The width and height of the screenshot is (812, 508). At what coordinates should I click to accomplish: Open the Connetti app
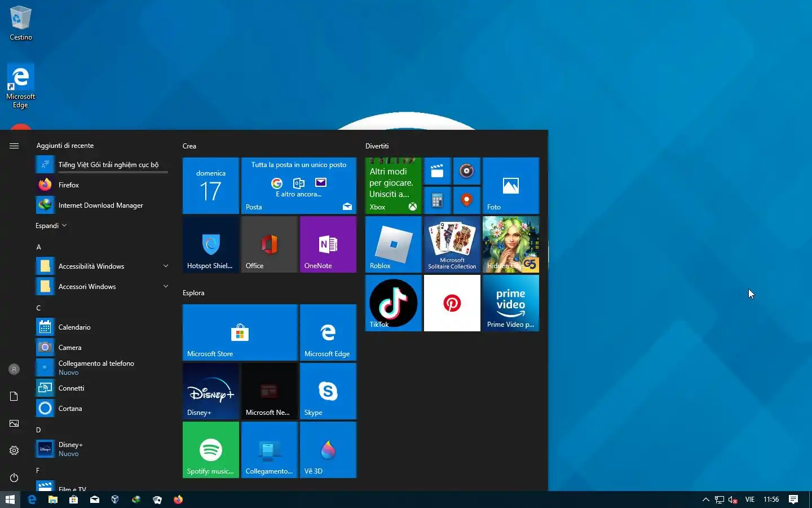(101, 388)
